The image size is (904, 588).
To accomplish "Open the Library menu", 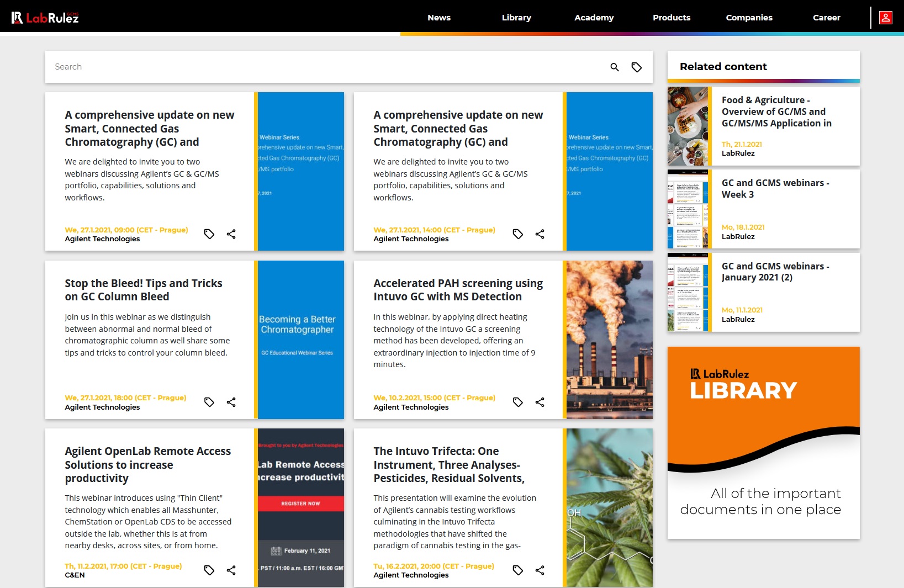I will pos(516,18).
